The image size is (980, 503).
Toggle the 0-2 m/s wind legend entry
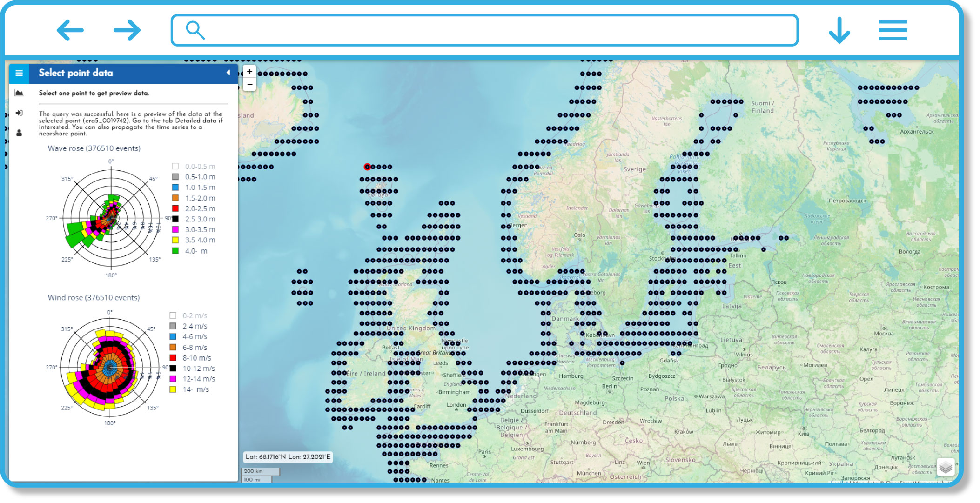click(x=188, y=315)
